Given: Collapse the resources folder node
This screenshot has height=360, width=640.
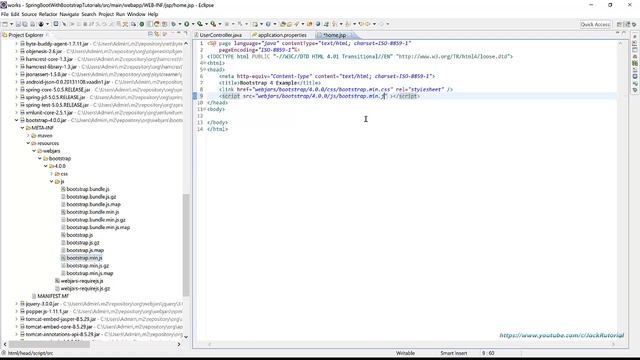Looking at the screenshot, I should click(28, 143).
